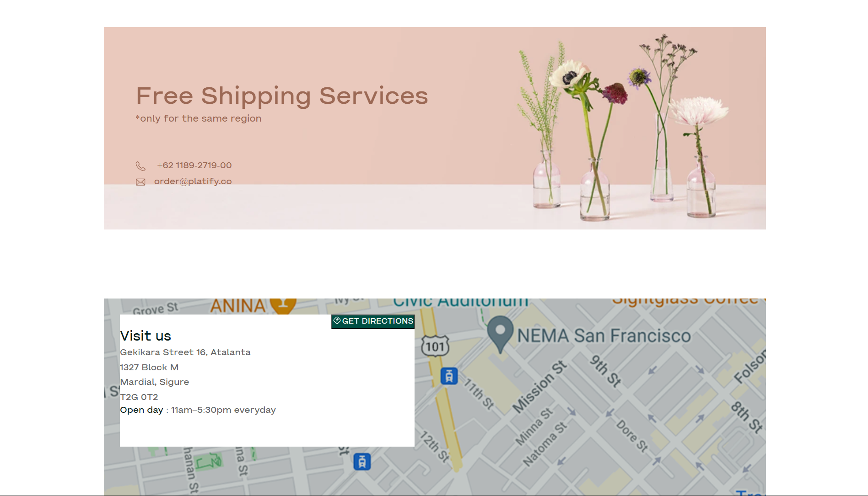Image resolution: width=868 pixels, height=496 pixels.
Task: Click the Gekikara Street 16 address line
Action: tap(185, 352)
